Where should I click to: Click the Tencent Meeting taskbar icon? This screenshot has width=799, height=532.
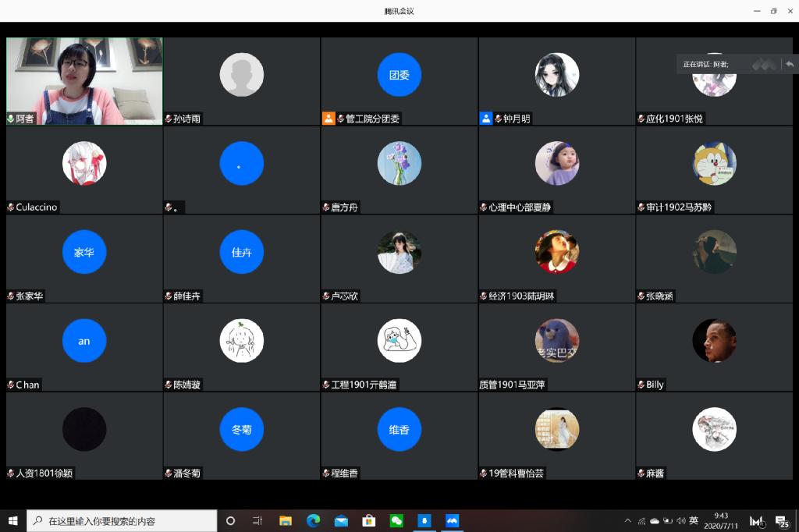[452, 520]
